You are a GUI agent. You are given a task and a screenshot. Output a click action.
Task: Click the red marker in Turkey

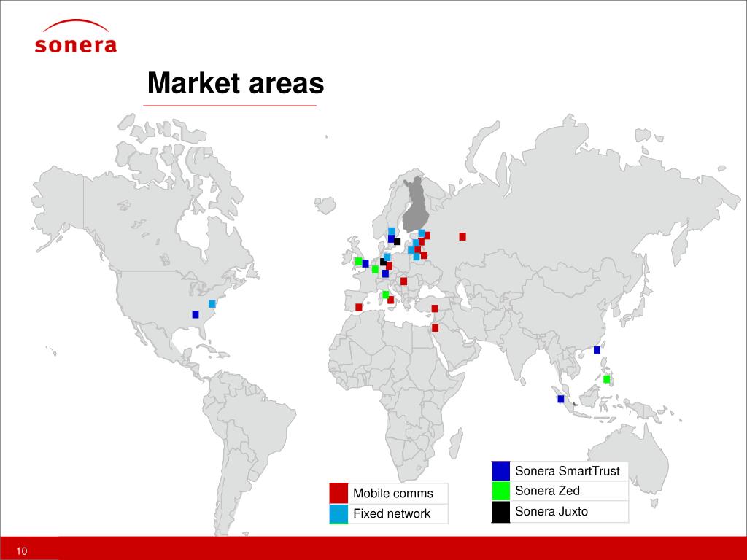coord(435,308)
